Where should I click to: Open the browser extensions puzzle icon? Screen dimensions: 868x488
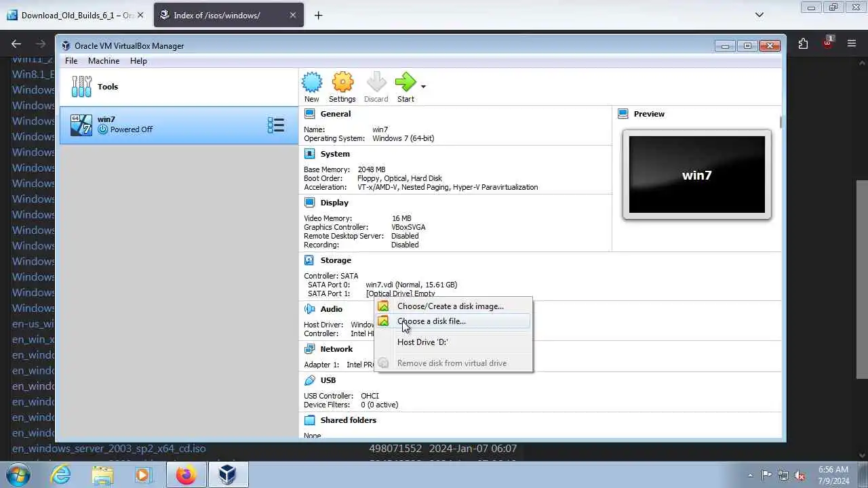pos(803,44)
